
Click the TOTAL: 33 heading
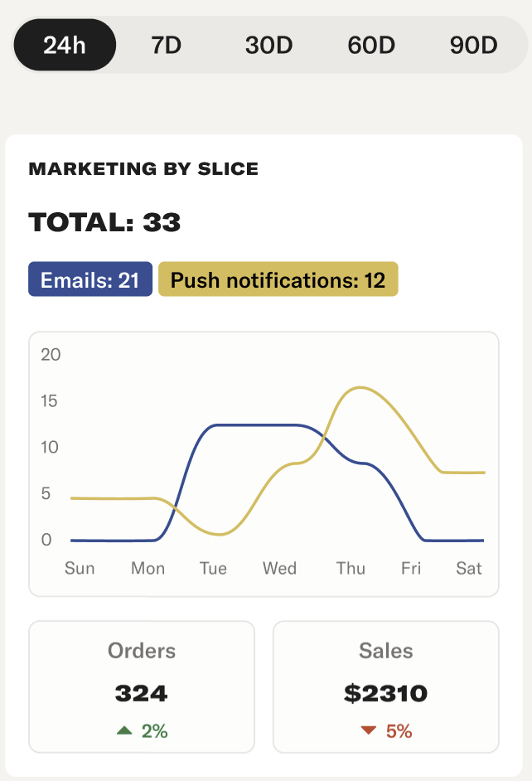coord(104,222)
